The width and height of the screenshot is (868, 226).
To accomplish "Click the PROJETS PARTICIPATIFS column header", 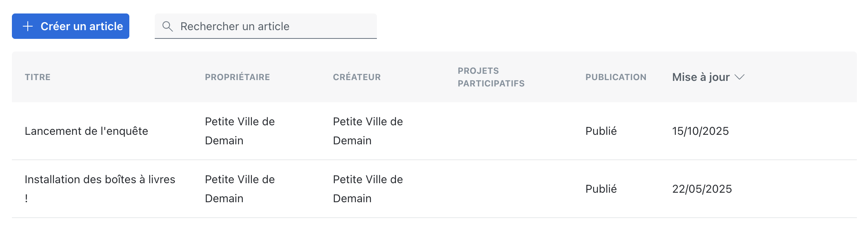I will [x=491, y=77].
